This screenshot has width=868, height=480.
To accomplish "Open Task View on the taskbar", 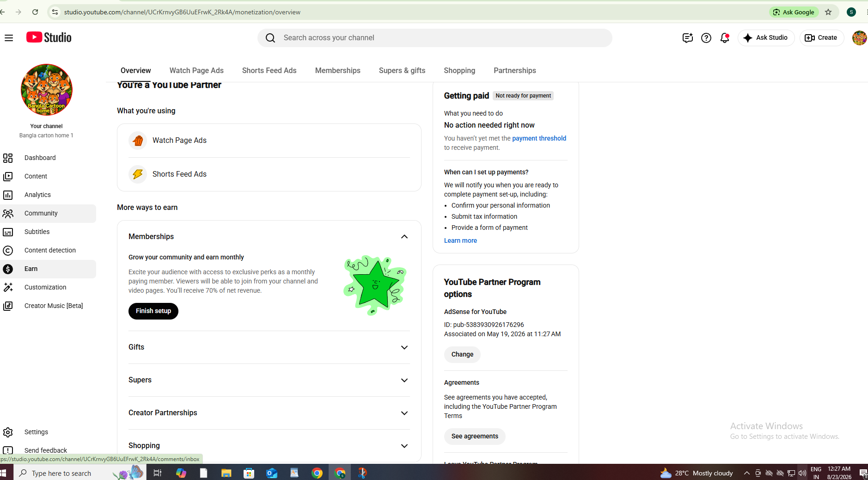I will (x=158, y=473).
